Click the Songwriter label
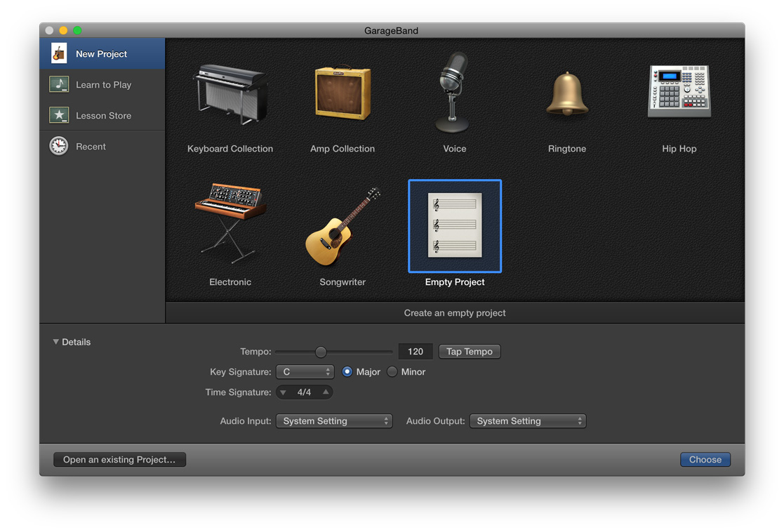 (x=343, y=282)
